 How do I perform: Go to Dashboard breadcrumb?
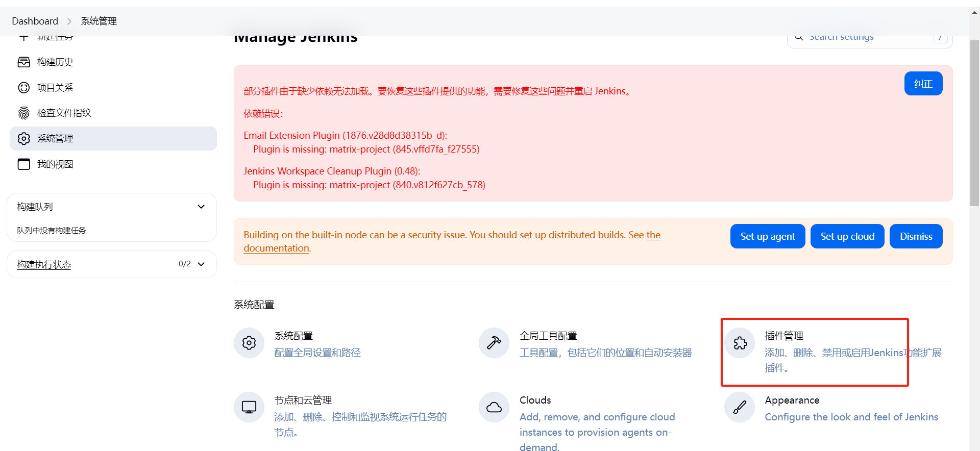coord(35,21)
